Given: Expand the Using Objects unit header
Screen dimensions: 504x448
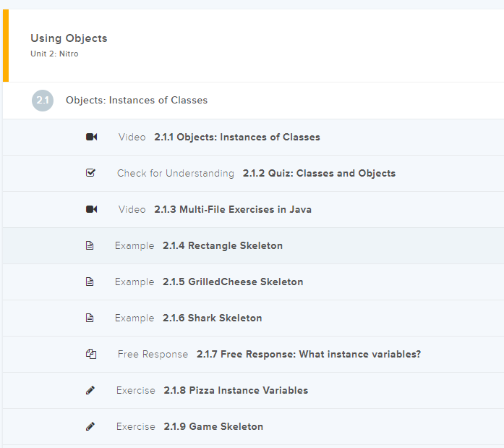Looking at the screenshot, I should click(69, 38).
